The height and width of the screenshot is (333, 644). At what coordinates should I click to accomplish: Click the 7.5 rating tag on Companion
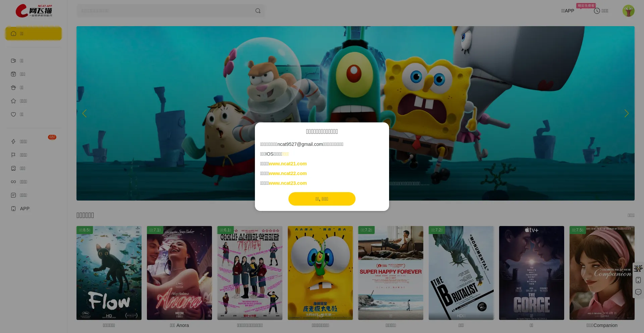(x=578, y=230)
